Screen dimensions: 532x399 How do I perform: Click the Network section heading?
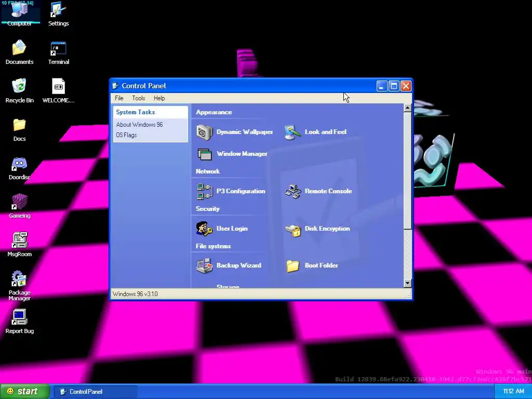click(208, 171)
